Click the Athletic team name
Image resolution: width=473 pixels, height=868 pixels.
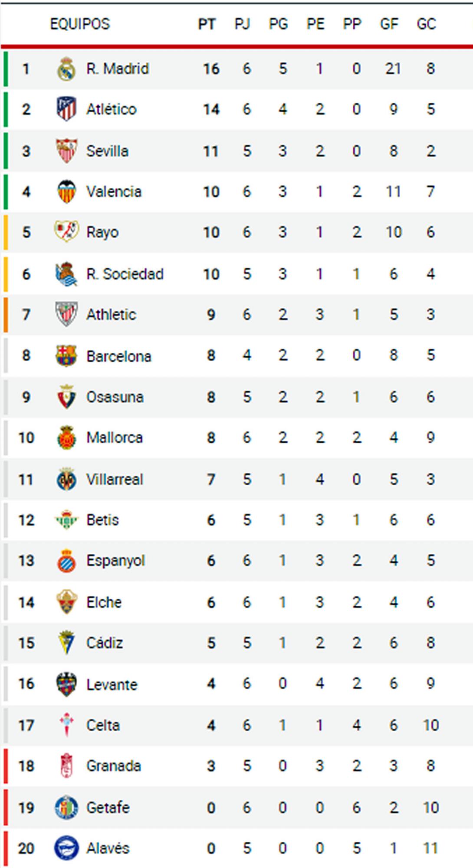pos(111,315)
